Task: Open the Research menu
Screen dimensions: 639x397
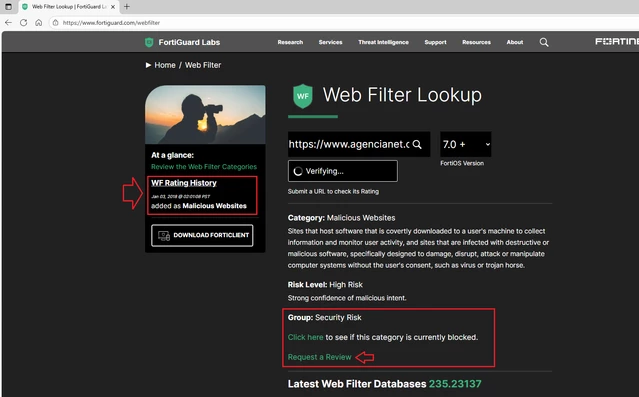Action: [290, 42]
